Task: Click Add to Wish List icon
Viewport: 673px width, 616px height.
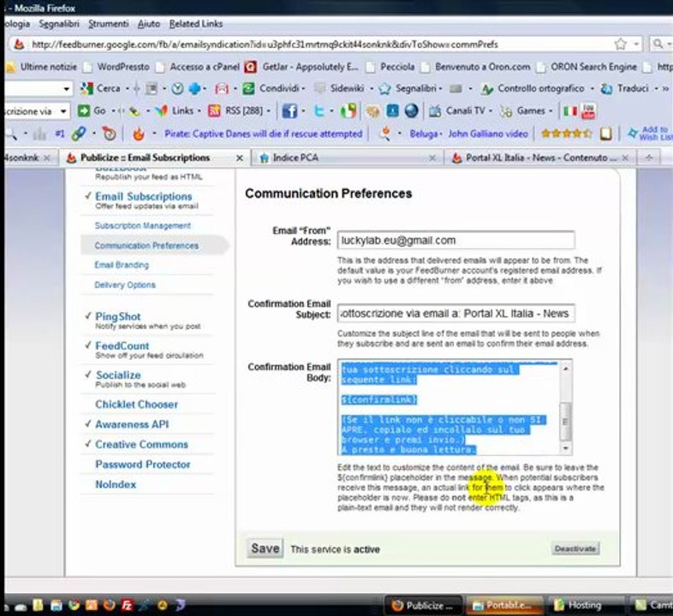Action: (632, 133)
